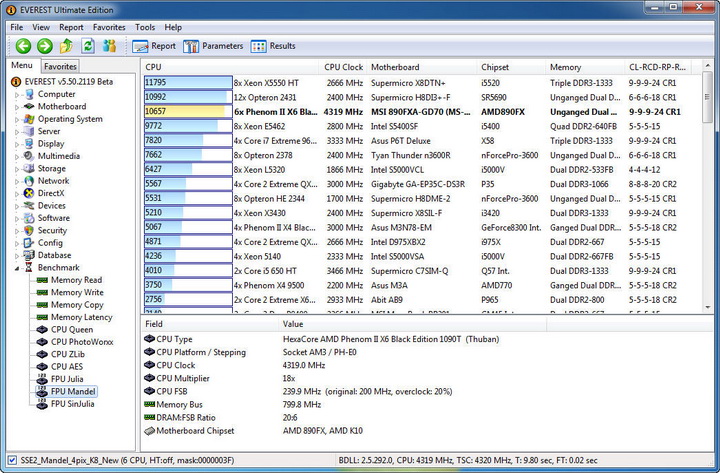Select the Server tree item
The width and height of the screenshot is (720, 473).
point(49,131)
